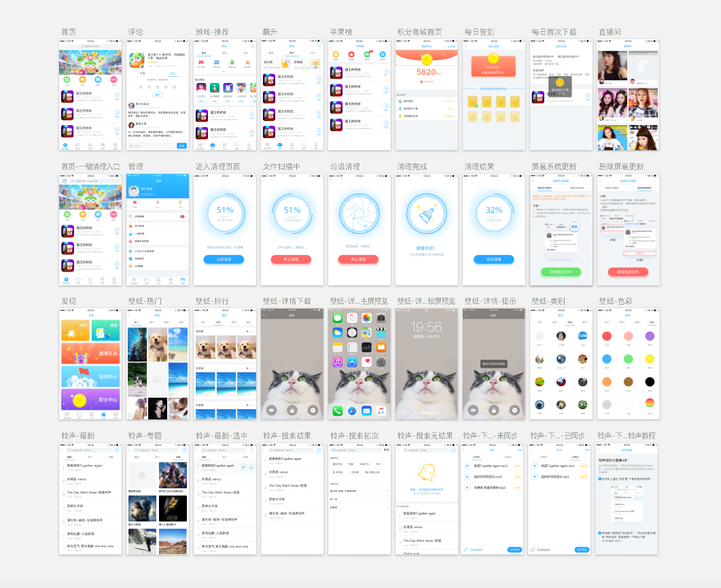Image resolution: width=721 pixels, height=588 pixels.
Task: Open Health app icon in the home screen preview
Action: [366, 362]
